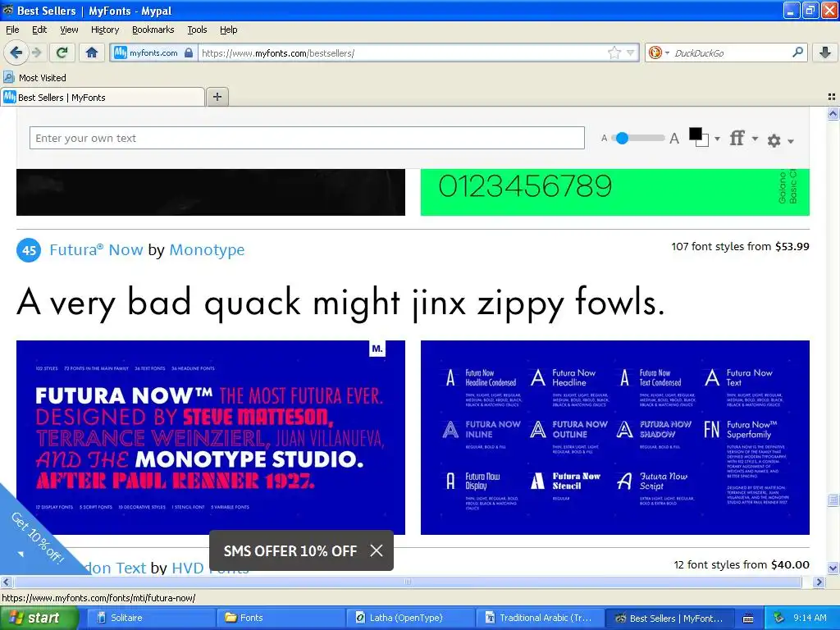The height and width of the screenshot is (630, 840).
Task: Close the SMS offer popup
Action: tap(377, 550)
